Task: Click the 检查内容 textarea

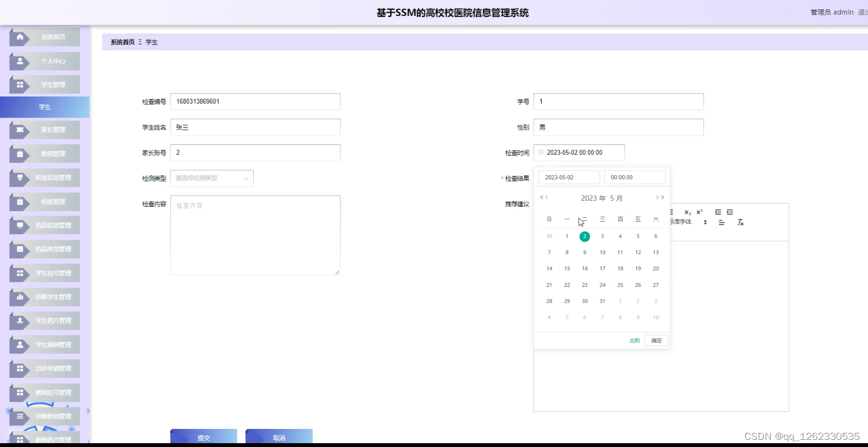Action: 255,235
